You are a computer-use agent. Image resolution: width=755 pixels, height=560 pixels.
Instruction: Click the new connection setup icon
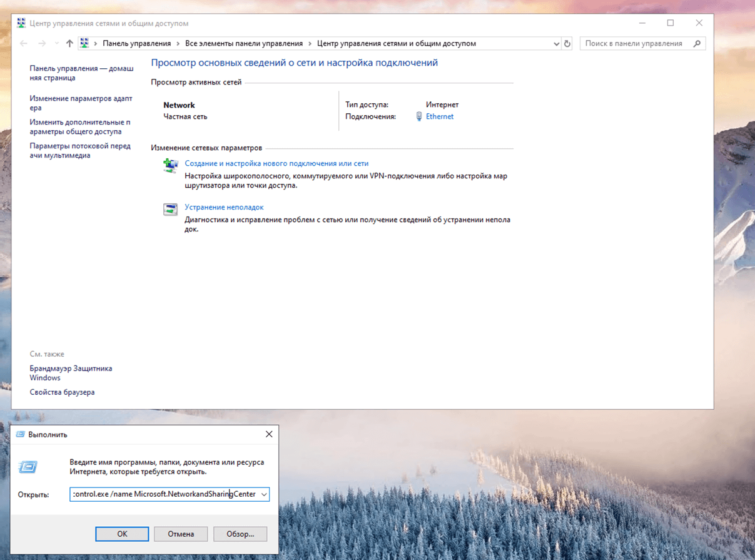[170, 165]
